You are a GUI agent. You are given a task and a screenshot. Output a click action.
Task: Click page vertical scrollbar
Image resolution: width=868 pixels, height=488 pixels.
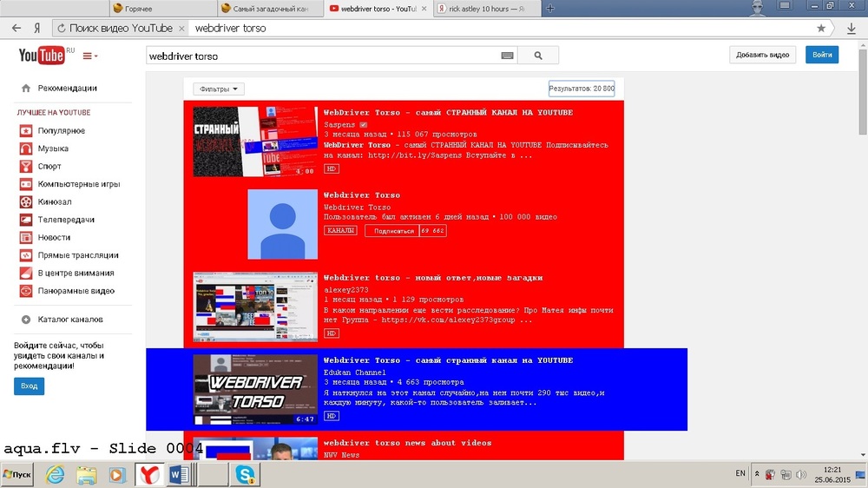863,91
